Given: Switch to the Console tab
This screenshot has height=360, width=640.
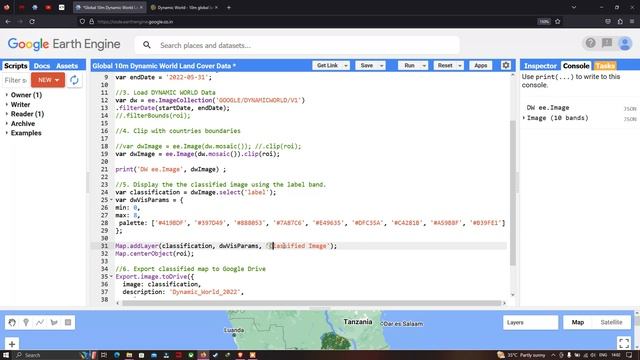Looking at the screenshot, I should (576, 66).
